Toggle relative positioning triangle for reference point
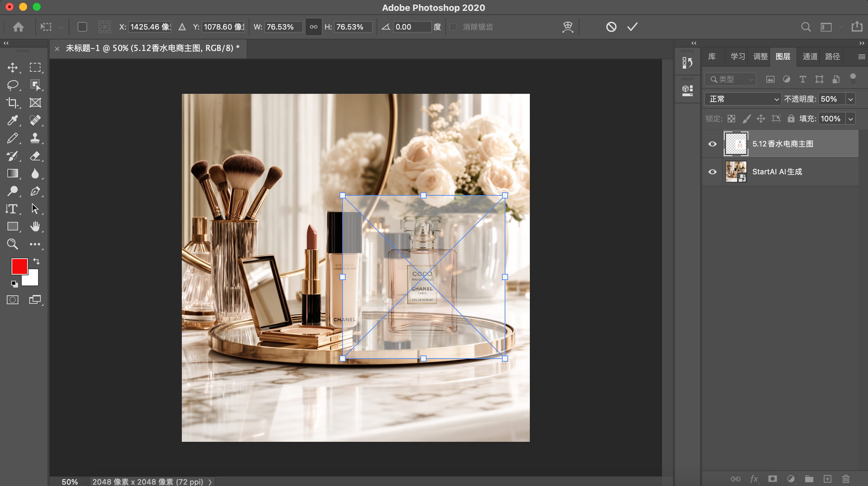 (182, 27)
